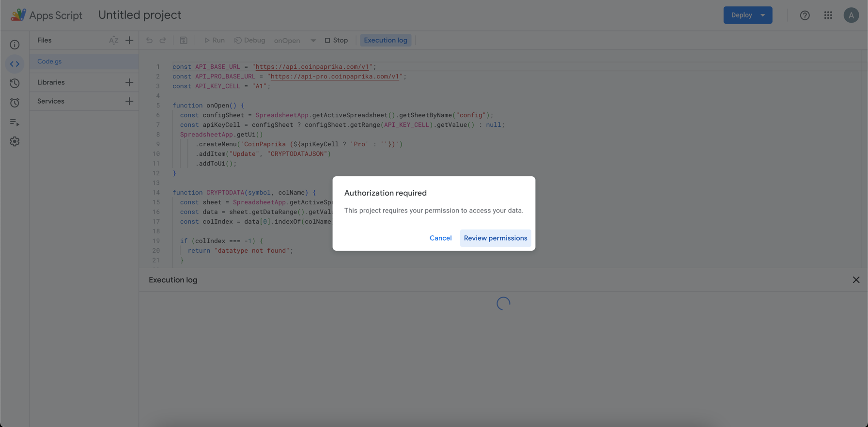Image resolution: width=868 pixels, height=427 pixels.
Task: Click Debug in the toolbar
Action: tap(250, 40)
